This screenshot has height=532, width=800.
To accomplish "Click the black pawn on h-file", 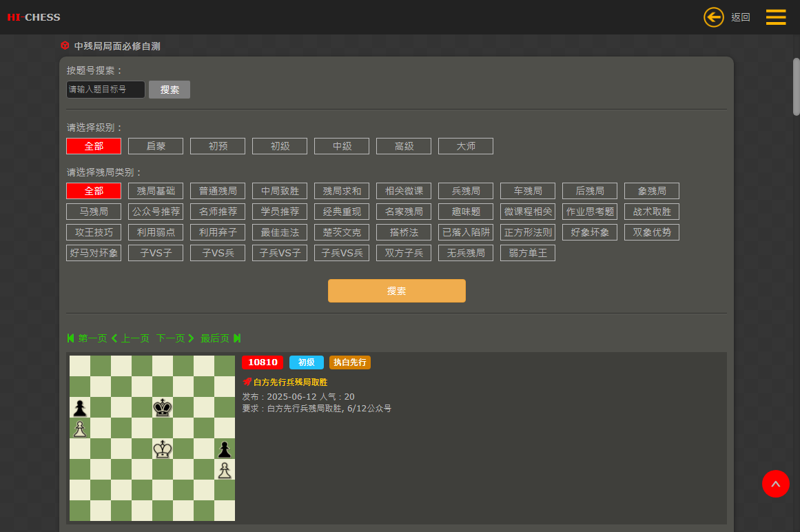I will pyautogui.click(x=225, y=449).
